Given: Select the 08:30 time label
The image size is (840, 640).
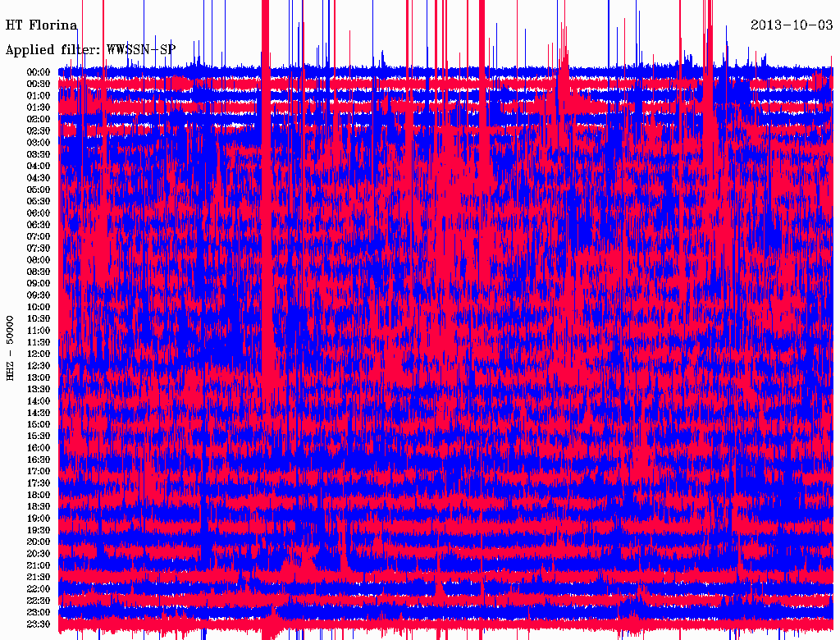Looking at the screenshot, I should (x=39, y=272).
